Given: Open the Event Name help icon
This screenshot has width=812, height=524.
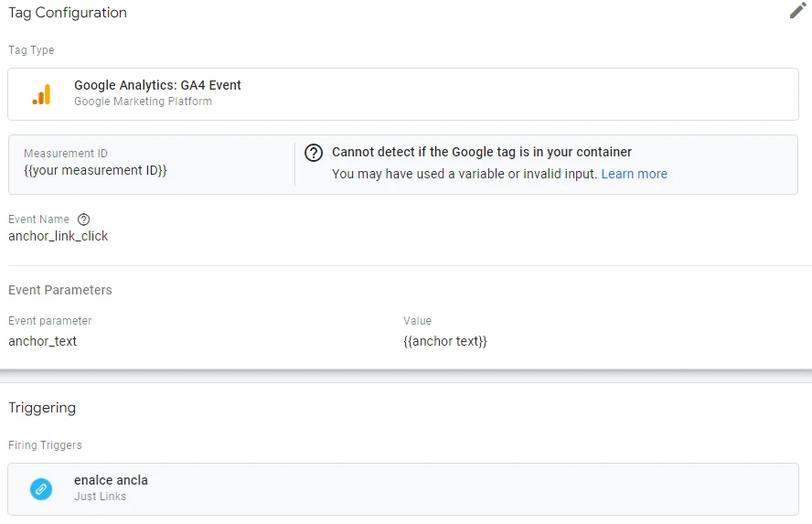Looking at the screenshot, I should (84, 219).
